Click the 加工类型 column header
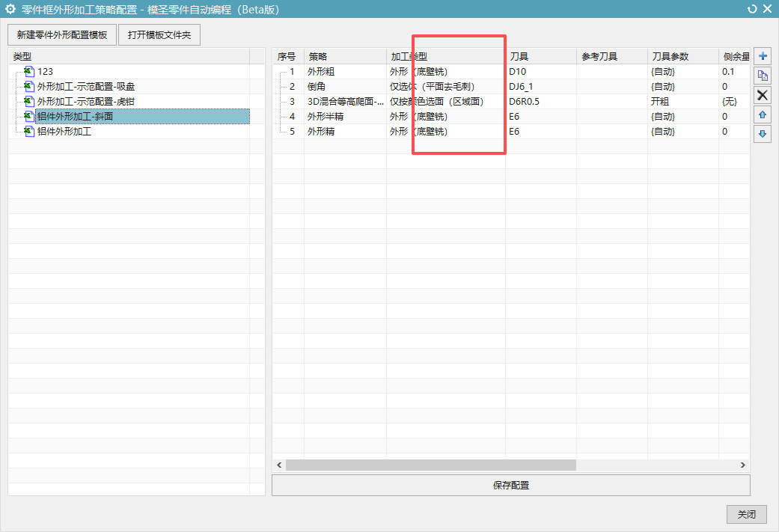This screenshot has height=532, width=779. (x=446, y=57)
